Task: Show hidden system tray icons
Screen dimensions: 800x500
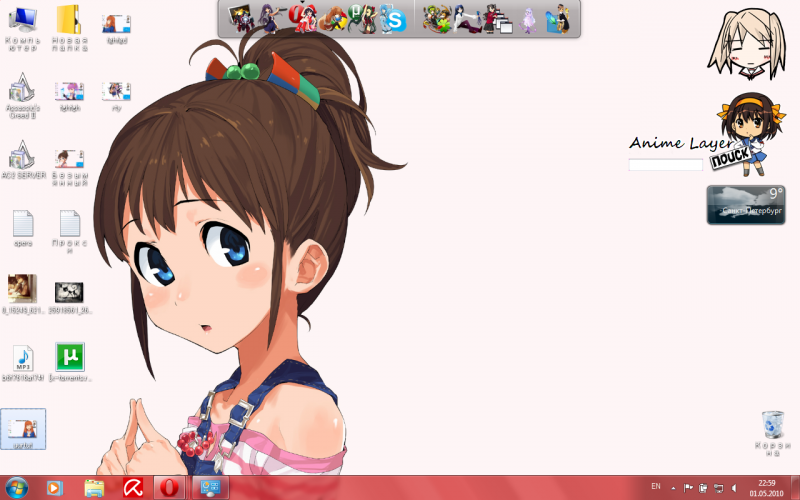Action: click(x=673, y=488)
